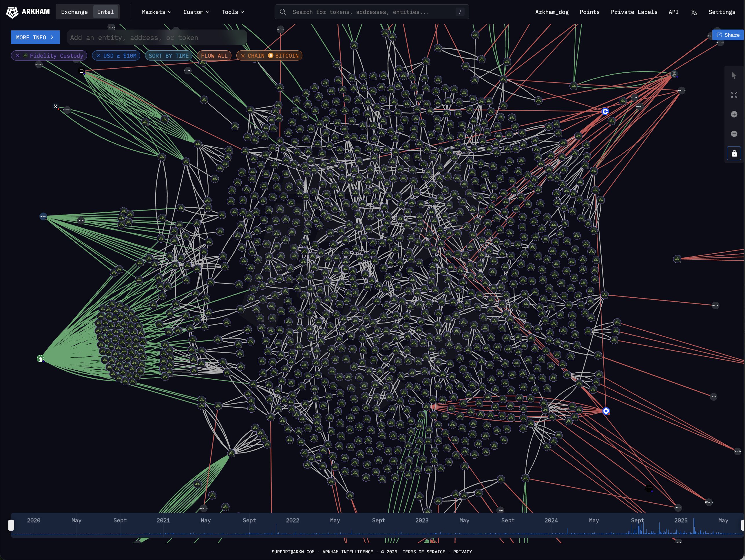Click the black node at lower right
745x560 pixels.
point(649,488)
